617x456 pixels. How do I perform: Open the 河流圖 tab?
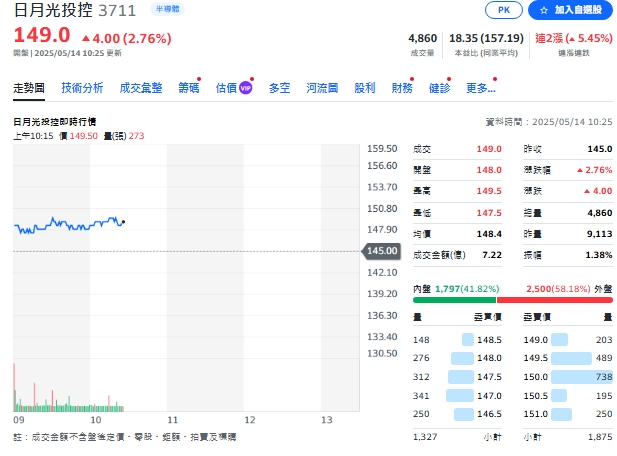tap(322, 88)
